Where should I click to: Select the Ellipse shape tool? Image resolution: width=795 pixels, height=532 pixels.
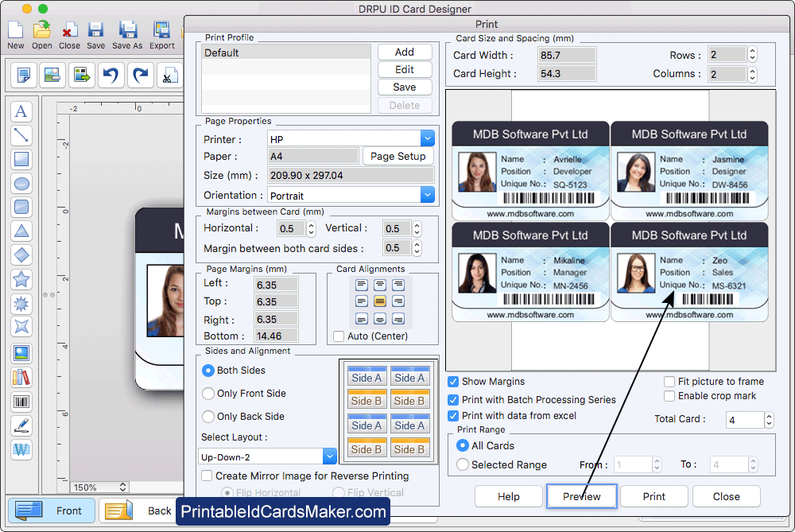(x=21, y=183)
